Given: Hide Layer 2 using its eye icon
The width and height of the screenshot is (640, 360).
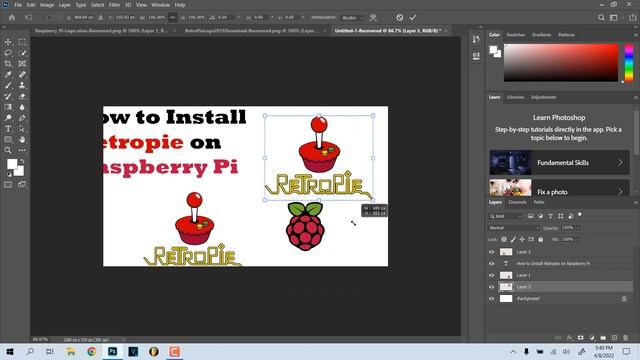Looking at the screenshot, I should coord(491,252).
